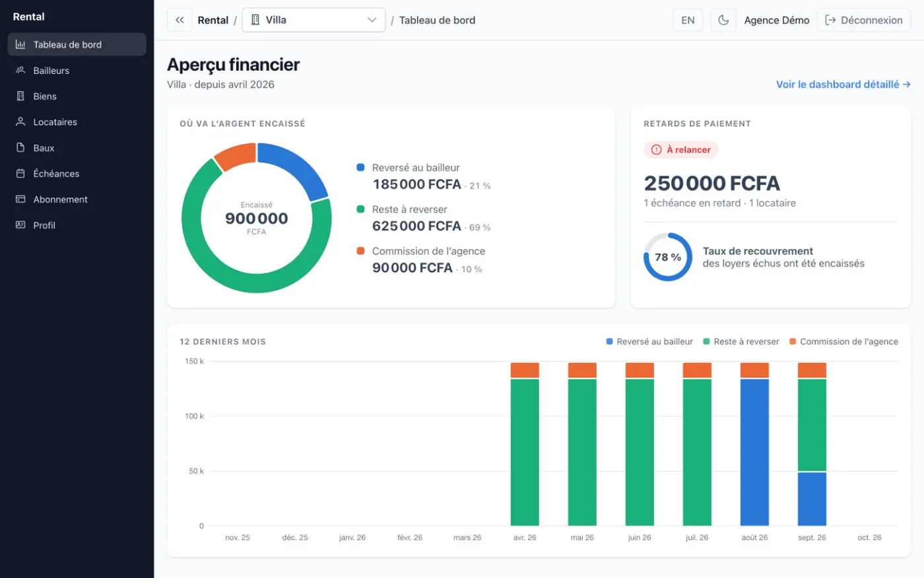Image resolution: width=924 pixels, height=578 pixels.
Task: Click the 250 000 FCFA overdue amount
Action: (712, 184)
